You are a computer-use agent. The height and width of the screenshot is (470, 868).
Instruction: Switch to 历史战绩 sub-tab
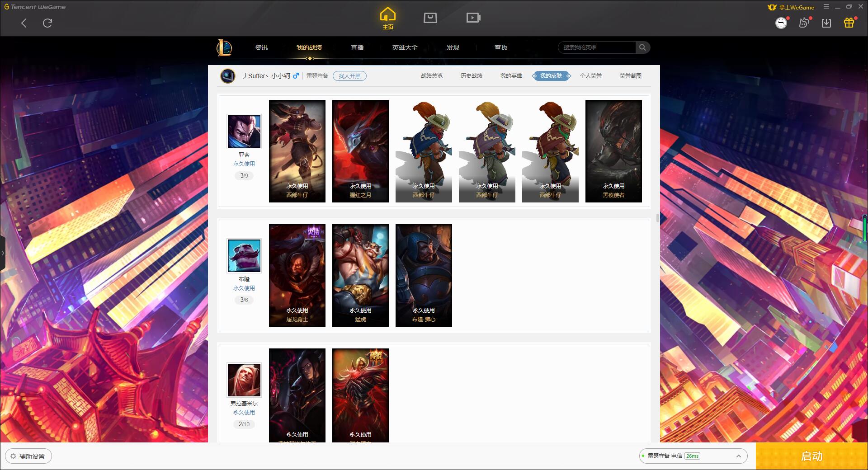tap(472, 76)
